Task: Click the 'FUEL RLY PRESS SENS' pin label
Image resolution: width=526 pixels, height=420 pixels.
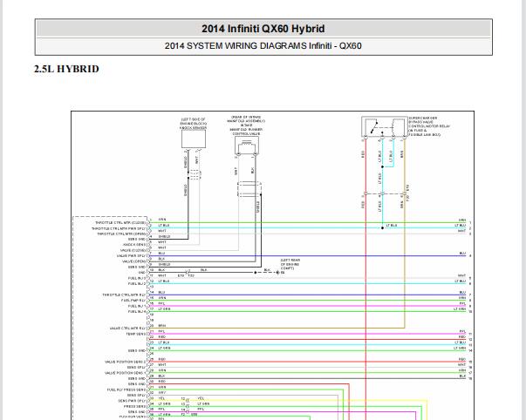Action: [x=126, y=390]
